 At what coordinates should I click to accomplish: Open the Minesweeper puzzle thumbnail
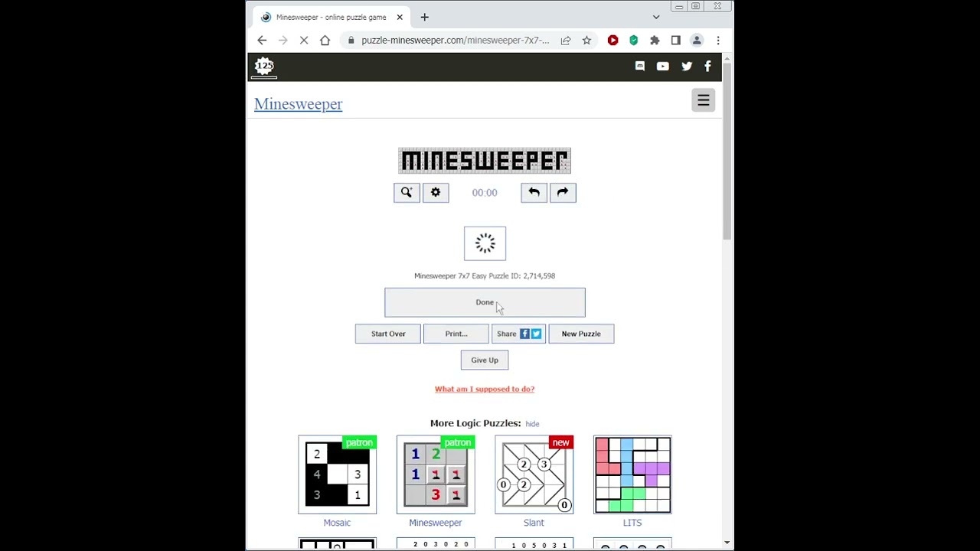pyautogui.click(x=436, y=474)
